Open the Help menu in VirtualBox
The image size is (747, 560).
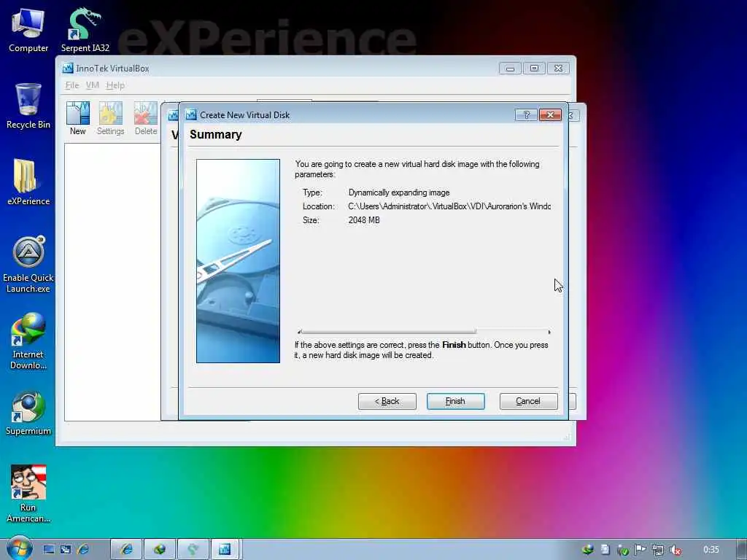pos(115,85)
